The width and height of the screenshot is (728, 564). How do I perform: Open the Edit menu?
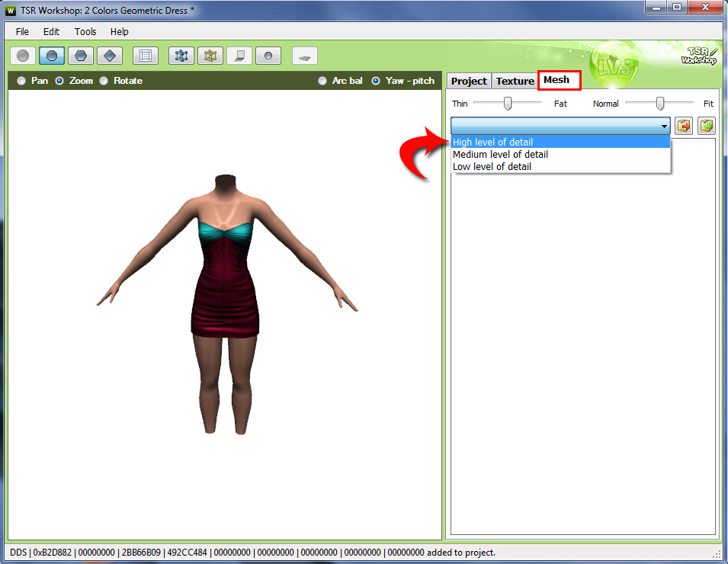(x=51, y=31)
